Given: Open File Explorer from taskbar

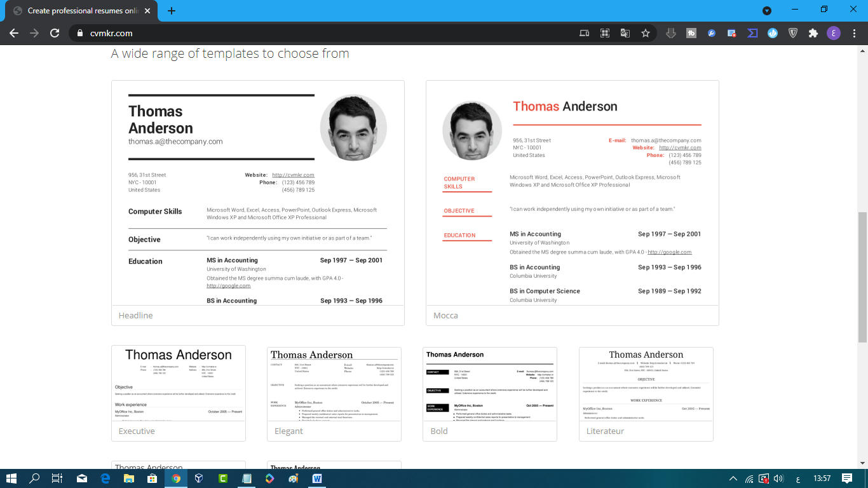Looking at the screenshot, I should [128, 478].
